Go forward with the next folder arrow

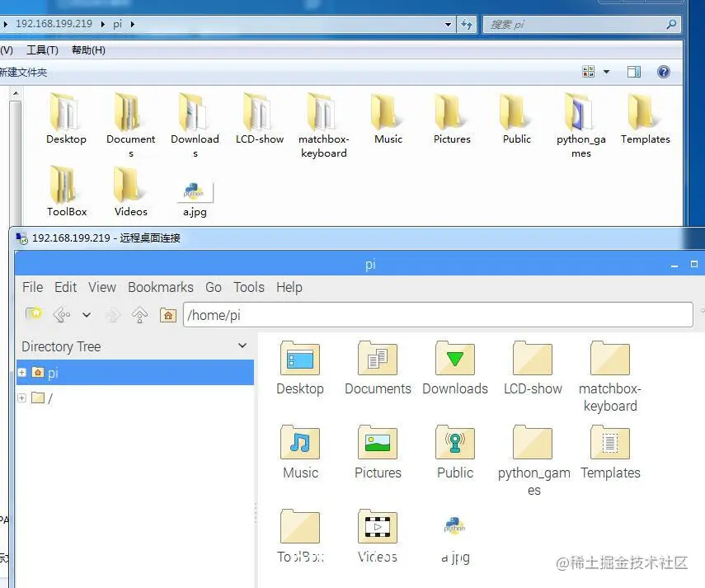click(x=113, y=315)
